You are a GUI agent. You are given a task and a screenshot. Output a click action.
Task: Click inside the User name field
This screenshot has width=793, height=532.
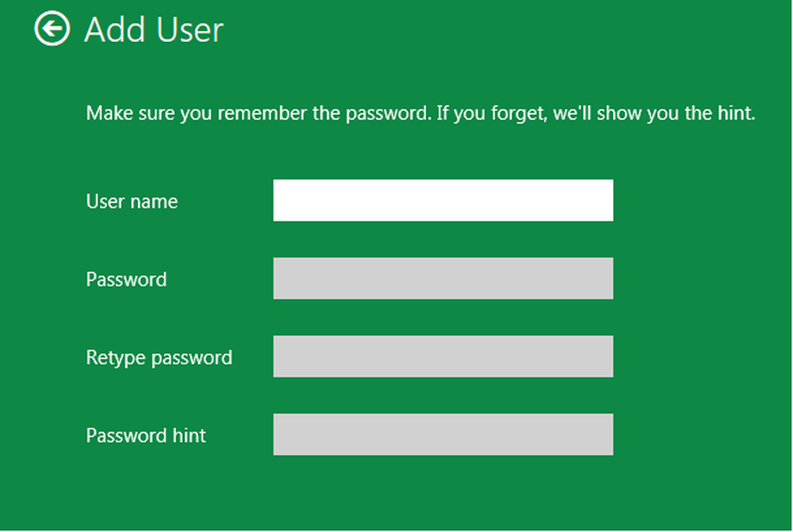coord(442,201)
